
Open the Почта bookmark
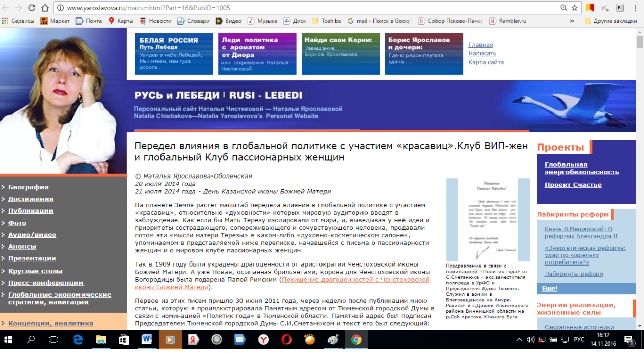click(89, 21)
